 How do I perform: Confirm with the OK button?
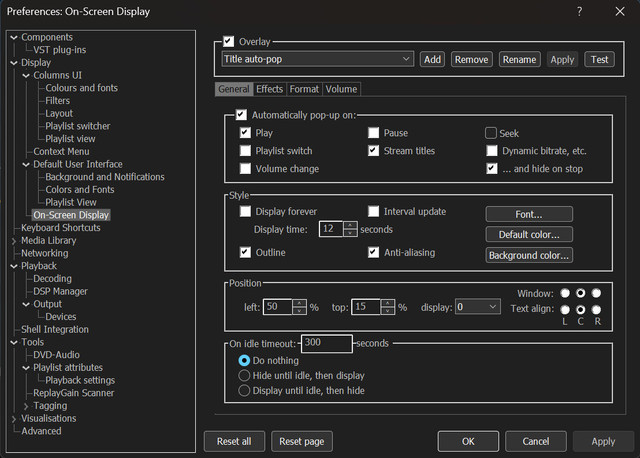pos(468,441)
